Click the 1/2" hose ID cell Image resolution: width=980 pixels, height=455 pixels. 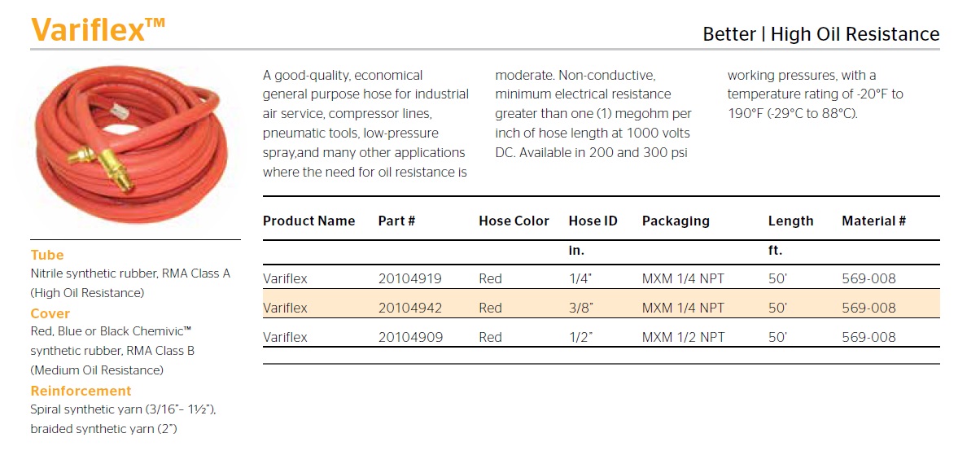pyautogui.click(x=581, y=337)
